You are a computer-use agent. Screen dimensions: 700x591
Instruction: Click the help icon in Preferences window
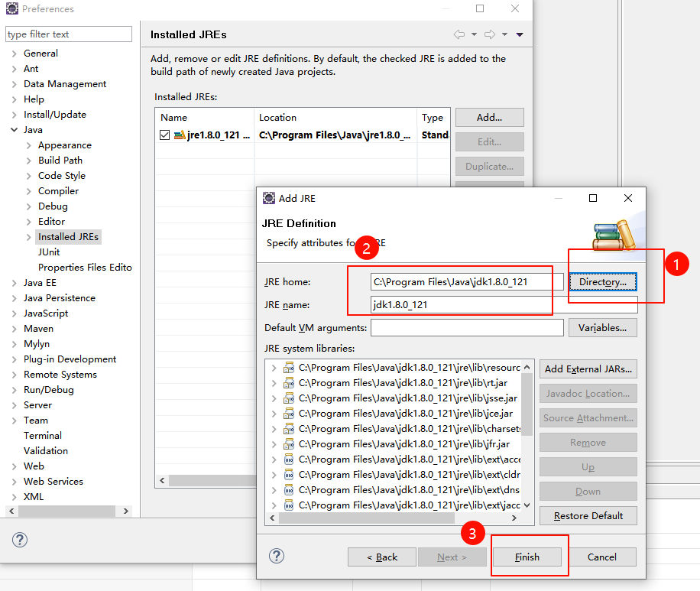coord(20,540)
